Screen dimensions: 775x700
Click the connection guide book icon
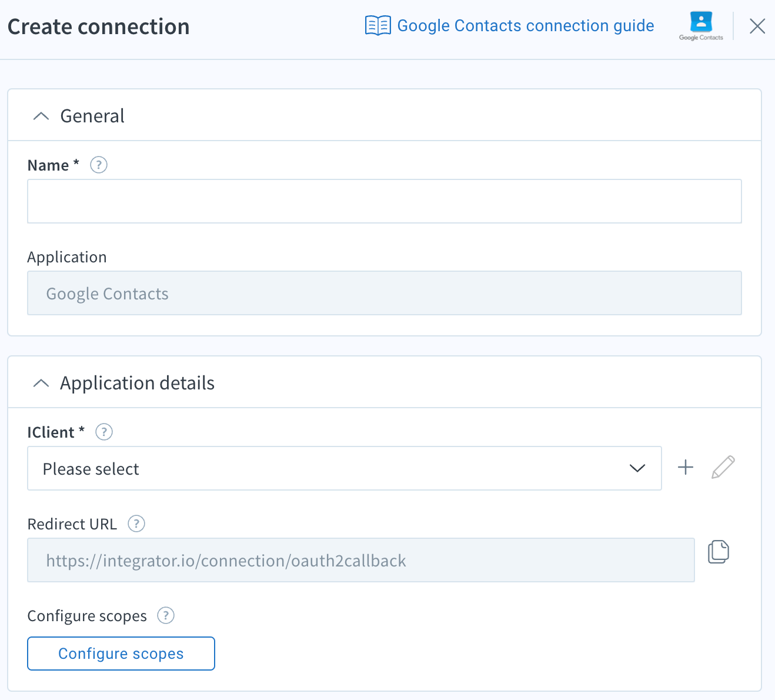378,26
